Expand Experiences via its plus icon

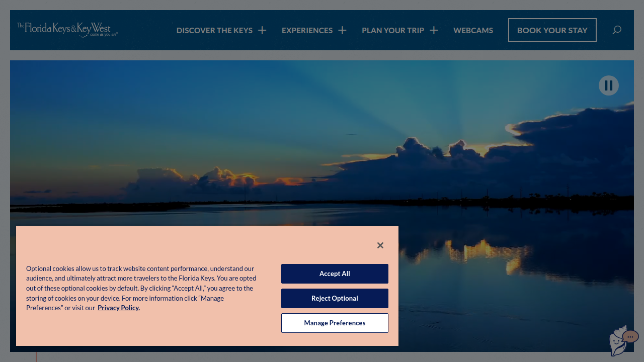(343, 30)
